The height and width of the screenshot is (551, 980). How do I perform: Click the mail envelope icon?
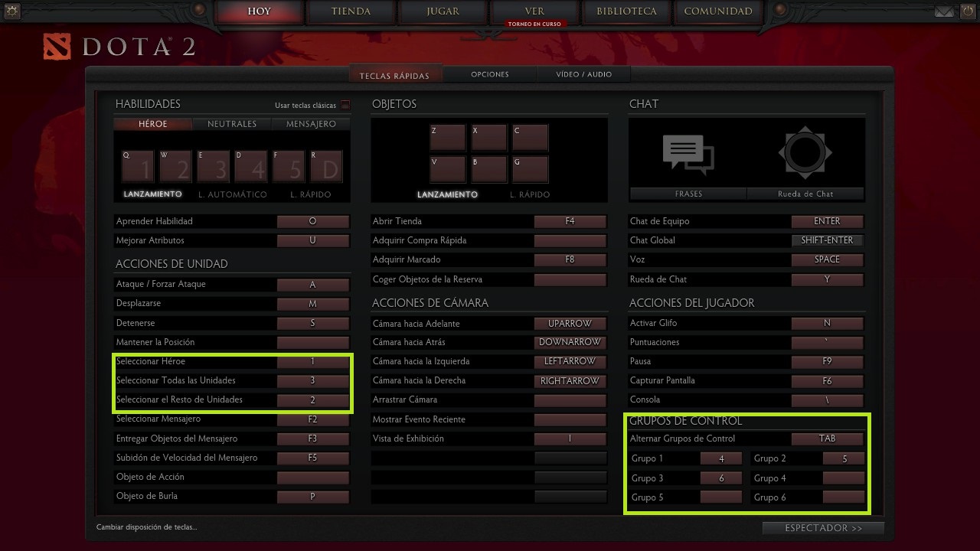[x=945, y=11]
